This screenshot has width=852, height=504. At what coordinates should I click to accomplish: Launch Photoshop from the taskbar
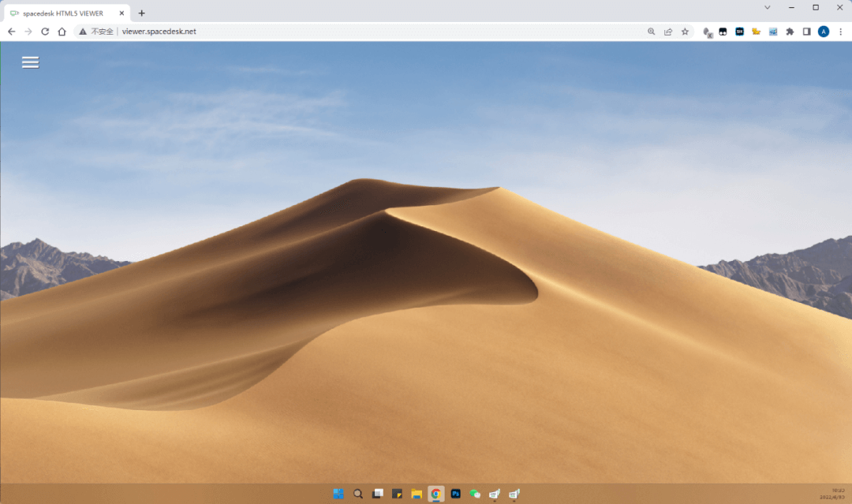[456, 493]
